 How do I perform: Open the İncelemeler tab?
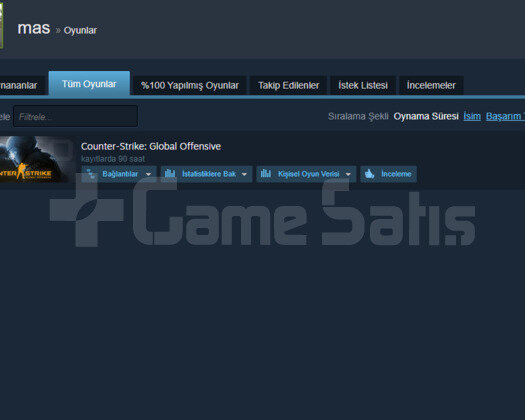pos(431,85)
